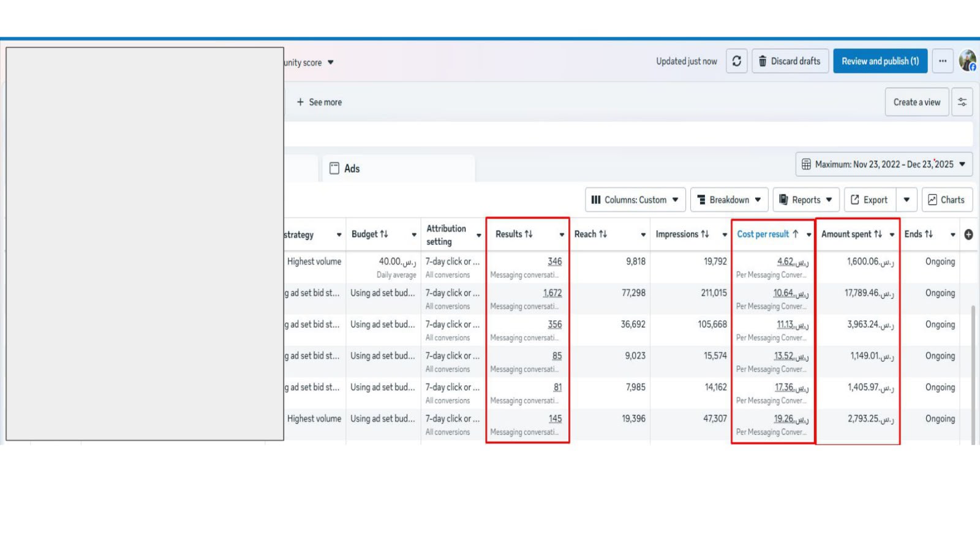980x551 pixels.
Task: Open the Reports dropdown
Action: pyautogui.click(x=806, y=200)
